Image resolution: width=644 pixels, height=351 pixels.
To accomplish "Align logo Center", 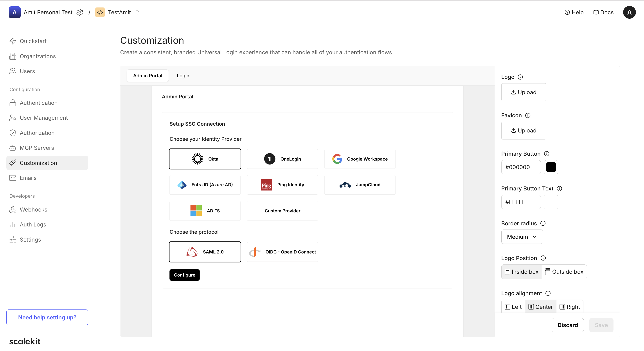I will coord(540,307).
